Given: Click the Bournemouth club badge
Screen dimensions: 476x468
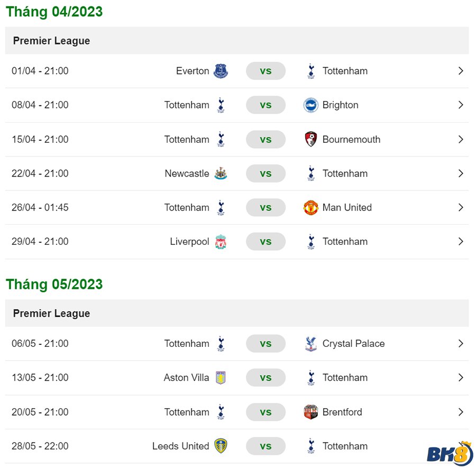Looking at the screenshot, I should click(311, 139).
